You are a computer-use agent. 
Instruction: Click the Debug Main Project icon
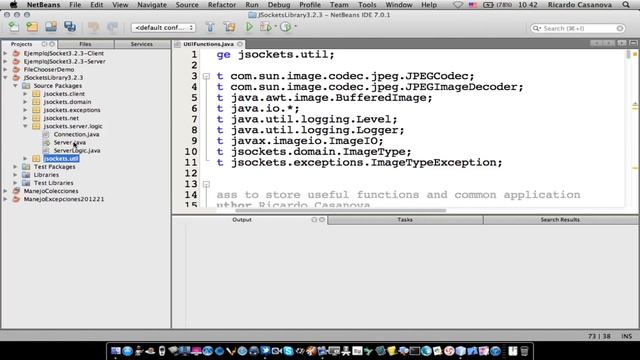[x=266, y=27]
